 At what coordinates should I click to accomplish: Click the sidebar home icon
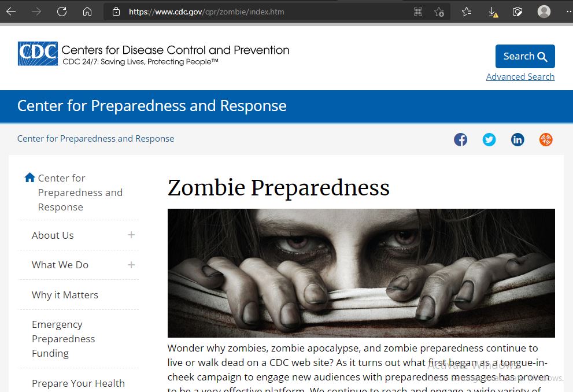point(29,177)
